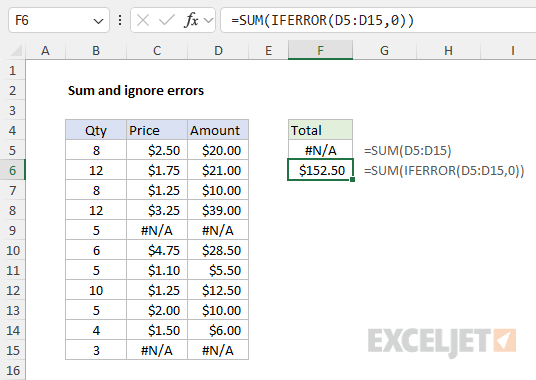Select row 4 header
Screen dimensions: 536x380
[x=13, y=130]
